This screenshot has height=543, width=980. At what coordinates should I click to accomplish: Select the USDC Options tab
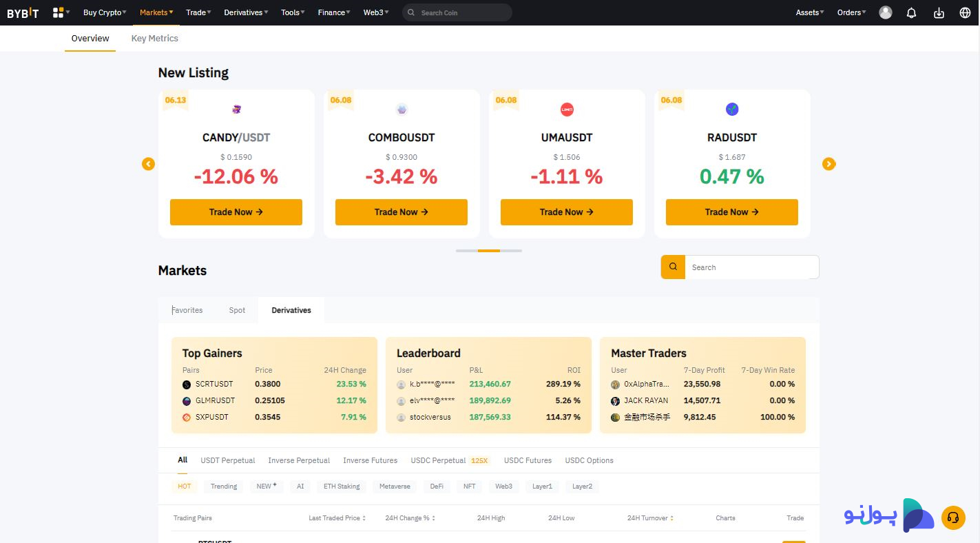(589, 460)
